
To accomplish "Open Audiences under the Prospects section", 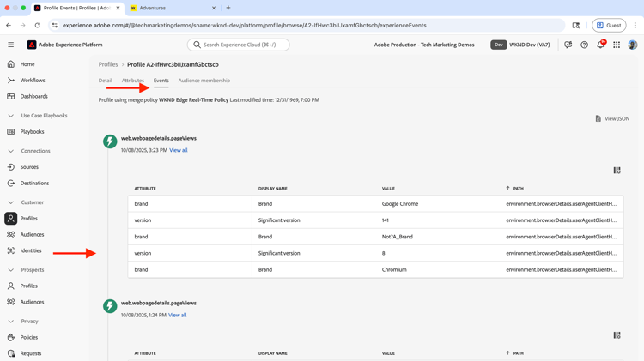I will (x=32, y=302).
